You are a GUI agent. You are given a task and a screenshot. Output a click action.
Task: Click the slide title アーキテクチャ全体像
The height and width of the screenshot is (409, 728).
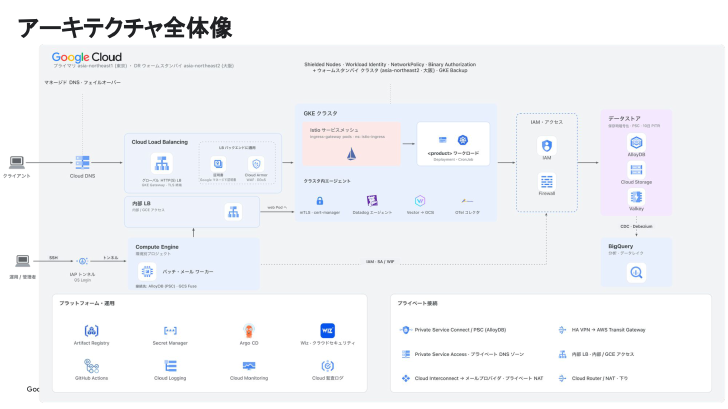[124, 28]
